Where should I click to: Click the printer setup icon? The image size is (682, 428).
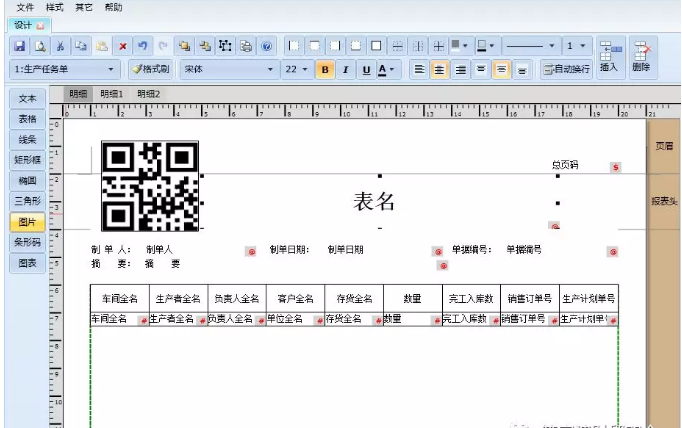click(246, 46)
